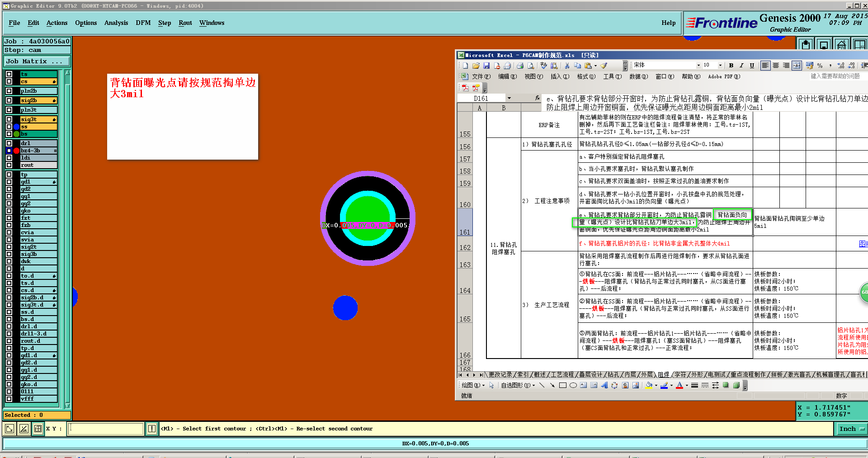Toggle the cs layer checkbox

[x=9, y=81]
